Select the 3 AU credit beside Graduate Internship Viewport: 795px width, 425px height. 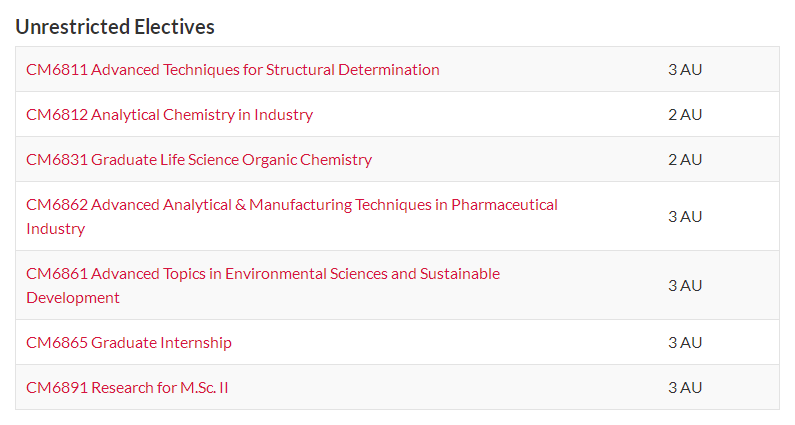pyautogui.click(x=685, y=343)
